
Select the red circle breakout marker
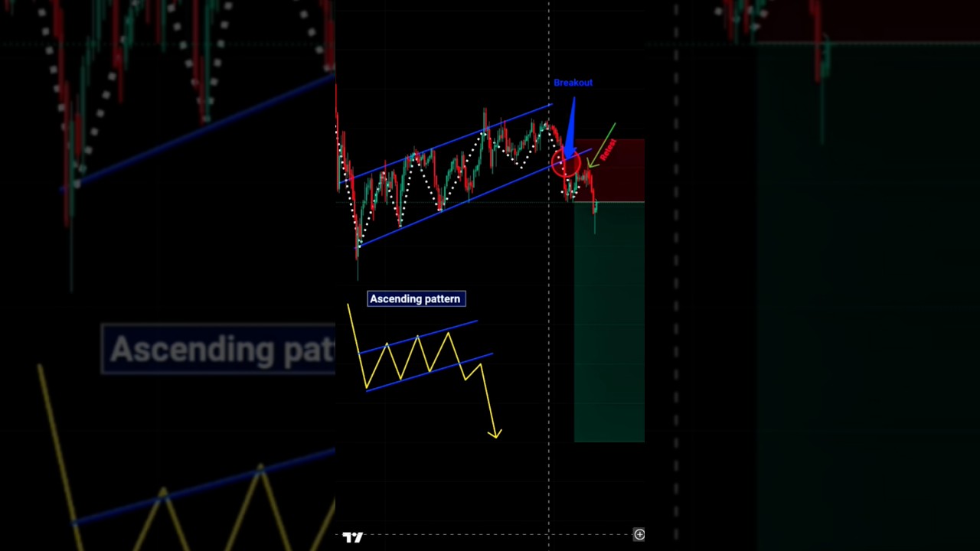click(x=564, y=164)
